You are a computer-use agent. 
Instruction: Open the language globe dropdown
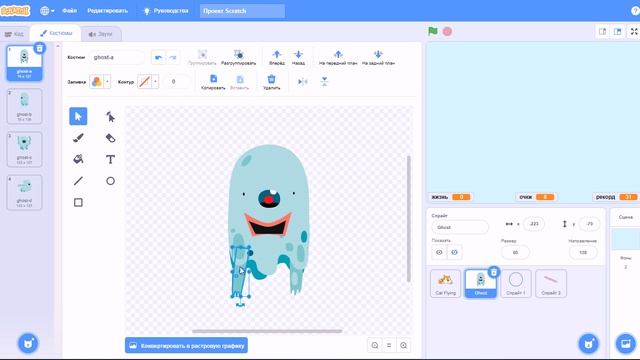(x=47, y=11)
